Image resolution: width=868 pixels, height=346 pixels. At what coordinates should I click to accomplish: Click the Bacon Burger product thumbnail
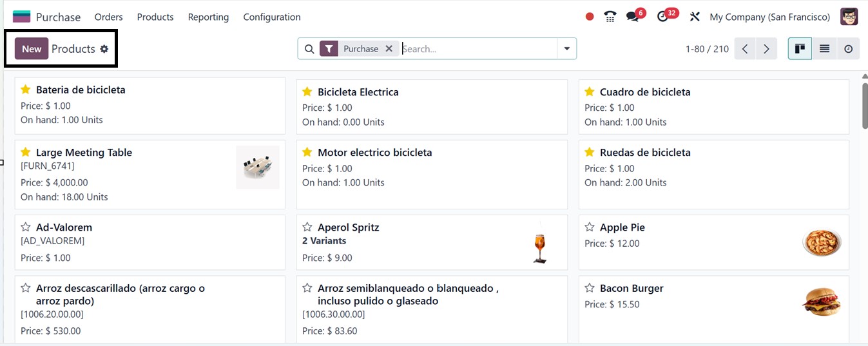[821, 302]
